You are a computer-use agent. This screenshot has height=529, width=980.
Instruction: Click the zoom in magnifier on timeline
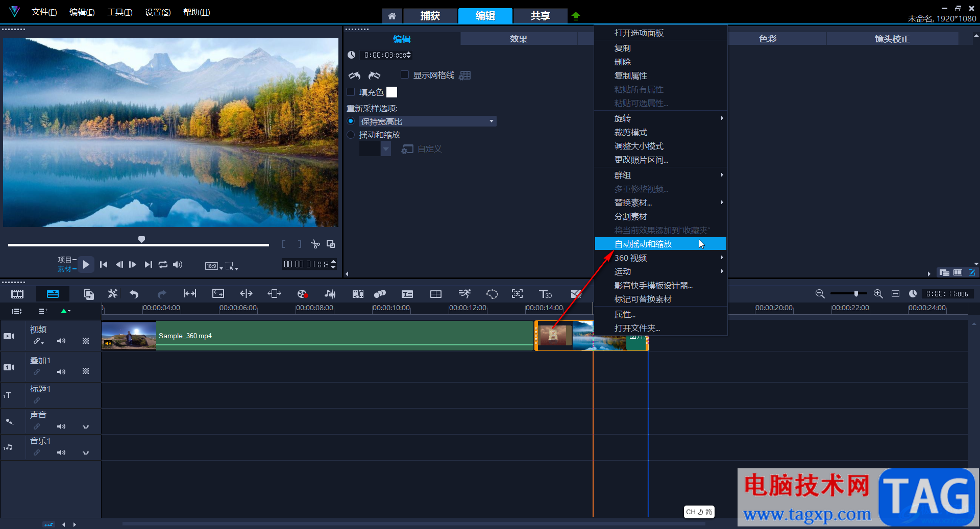(x=878, y=294)
